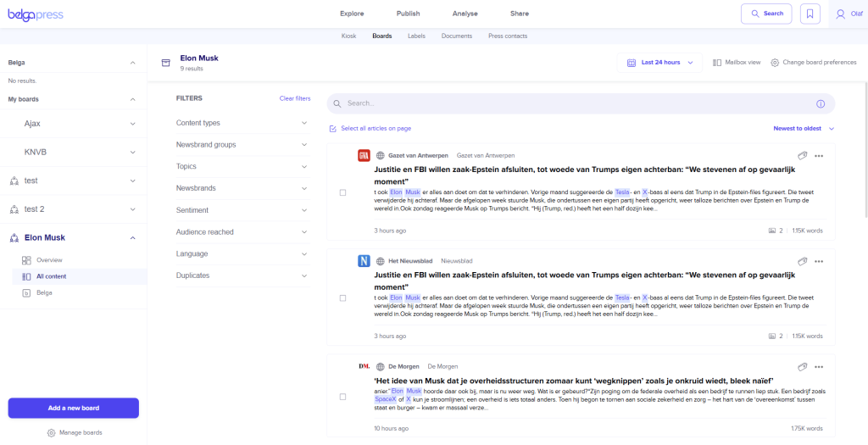Switch to the Press contacts tab
Viewport: 868px width, 445px height.
[x=507, y=36]
